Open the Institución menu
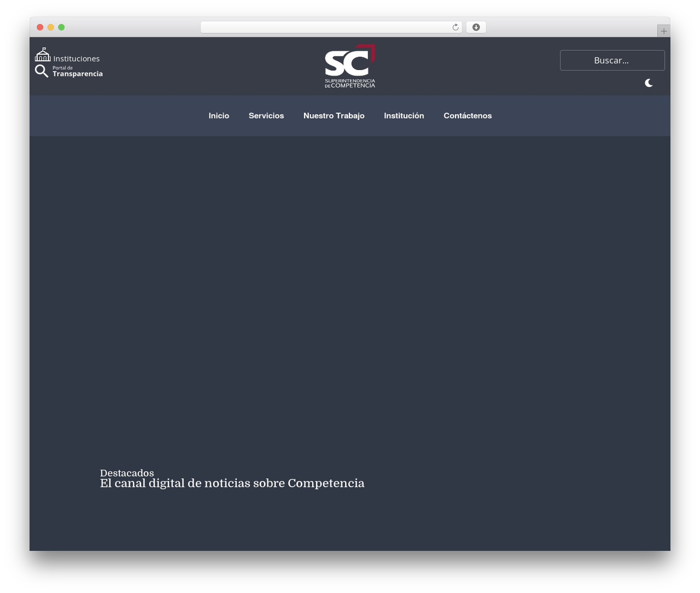This screenshot has height=593, width=700. click(x=404, y=115)
